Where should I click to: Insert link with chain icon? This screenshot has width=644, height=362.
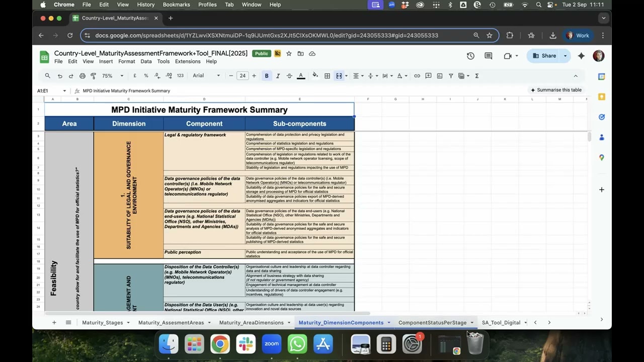point(417,76)
